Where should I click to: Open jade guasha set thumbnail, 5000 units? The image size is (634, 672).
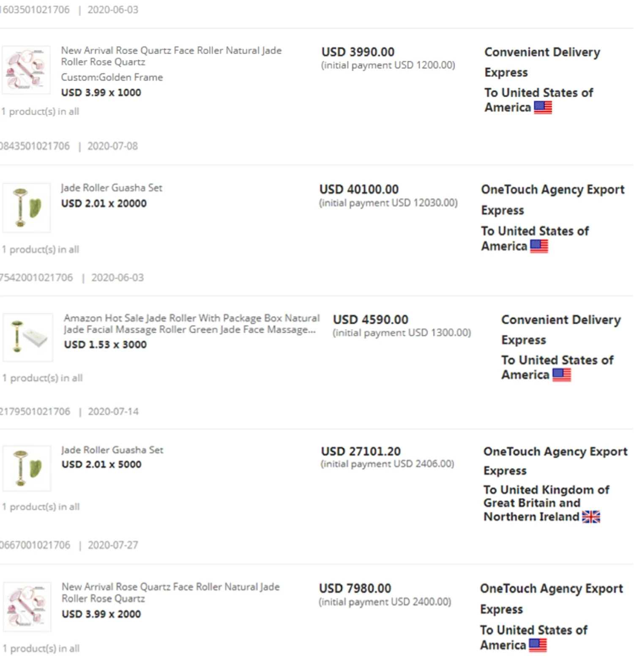point(27,468)
